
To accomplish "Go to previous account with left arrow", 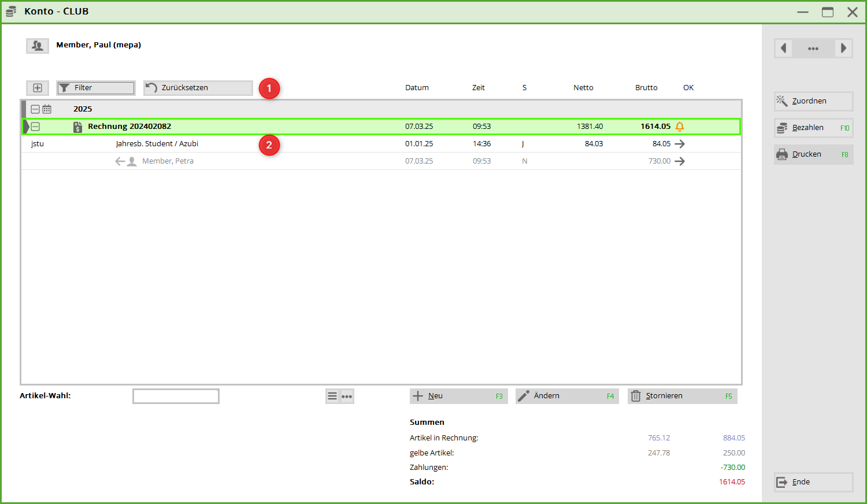I will tap(784, 49).
